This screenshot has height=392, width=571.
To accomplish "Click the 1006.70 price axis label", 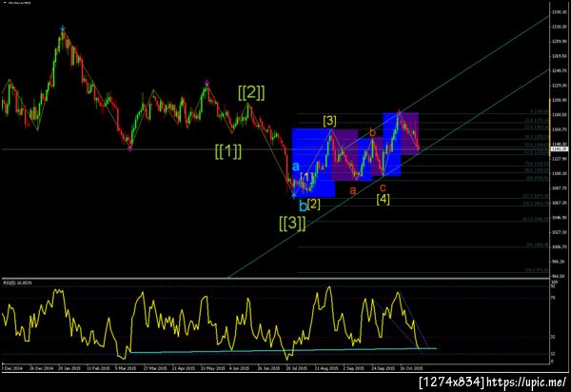I will 560,246.
